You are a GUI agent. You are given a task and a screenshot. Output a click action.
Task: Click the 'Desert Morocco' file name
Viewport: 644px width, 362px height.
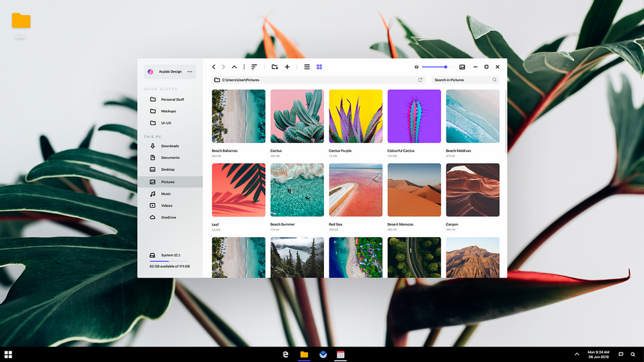point(400,224)
